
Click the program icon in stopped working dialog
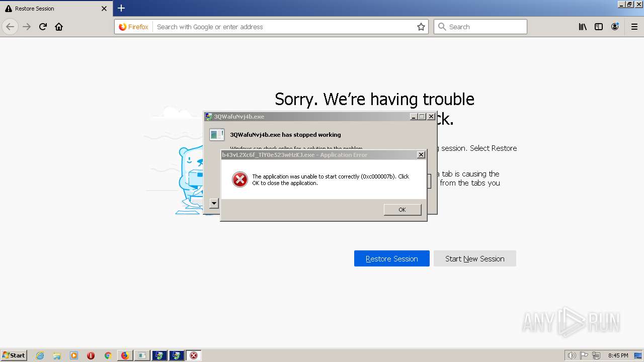coord(217,134)
